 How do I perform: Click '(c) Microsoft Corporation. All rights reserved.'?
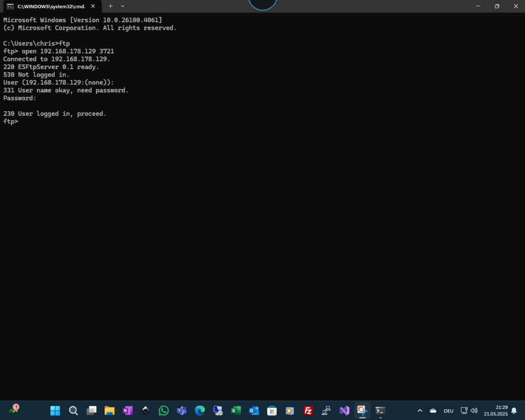point(90,28)
